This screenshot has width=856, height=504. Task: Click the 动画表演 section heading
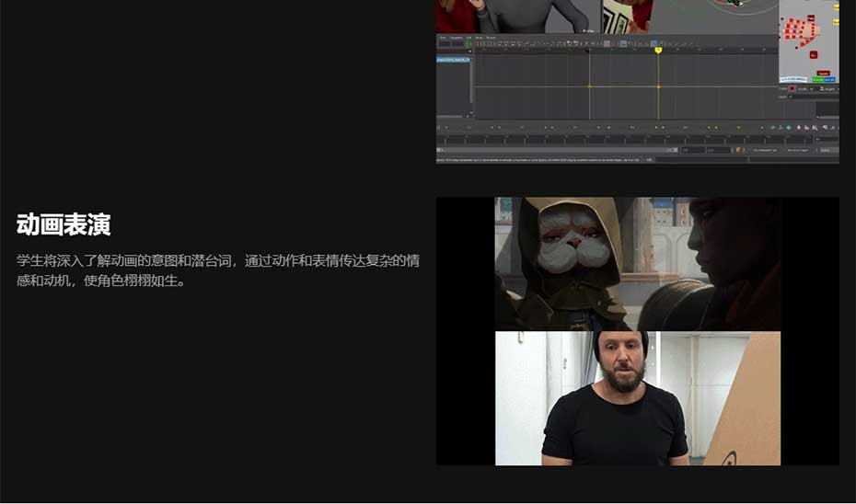coord(64,224)
